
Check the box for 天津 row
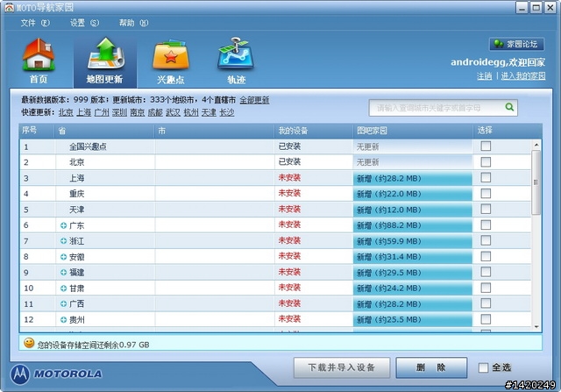click(x=486, y=209)
